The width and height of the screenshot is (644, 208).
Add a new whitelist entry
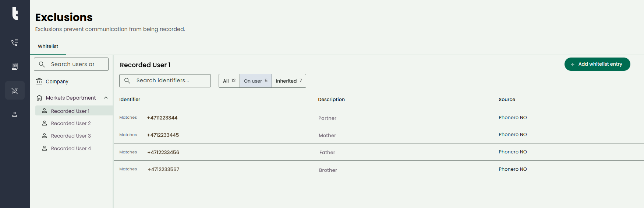click(x=597, y=64)
